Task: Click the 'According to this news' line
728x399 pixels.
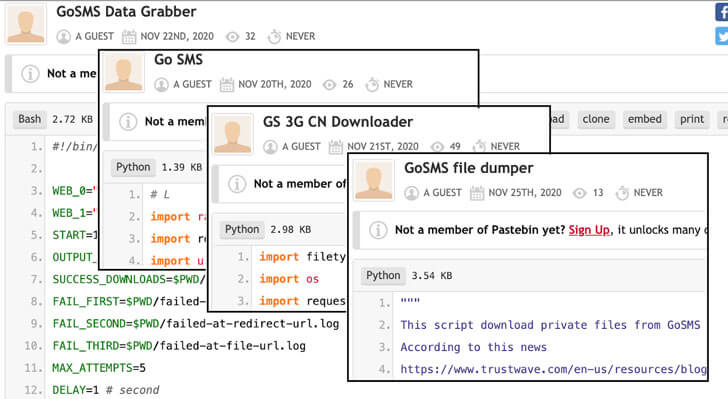Action: (474, 347)
